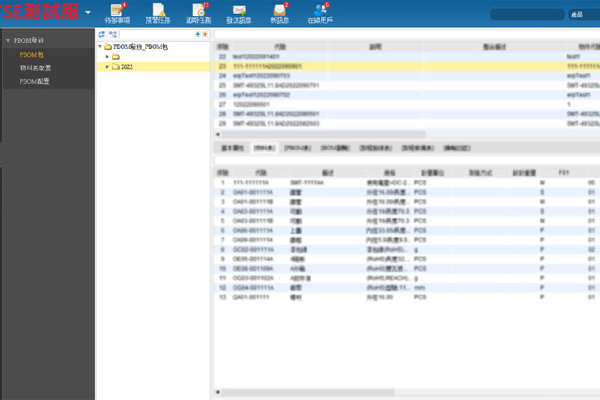Click the 發送訊息 send message icon
Viewport: 600px width, 400px height.
(x=239, y=13)
